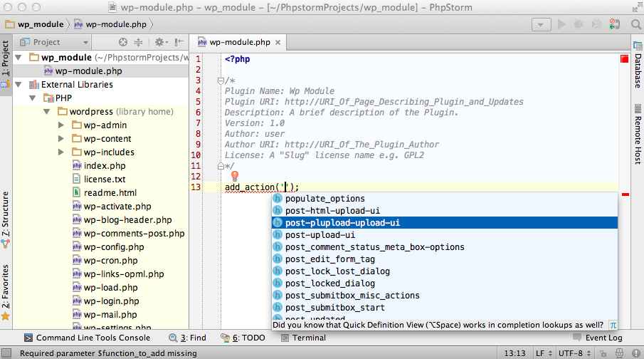Open the Remote Host side panel

[x=638, y=135]
